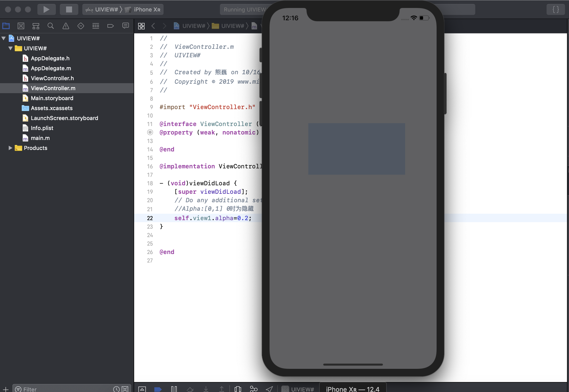This screenshot has width=569, height=392.
Task: Click line number 22 in the gutter
Action: [150, 218]
